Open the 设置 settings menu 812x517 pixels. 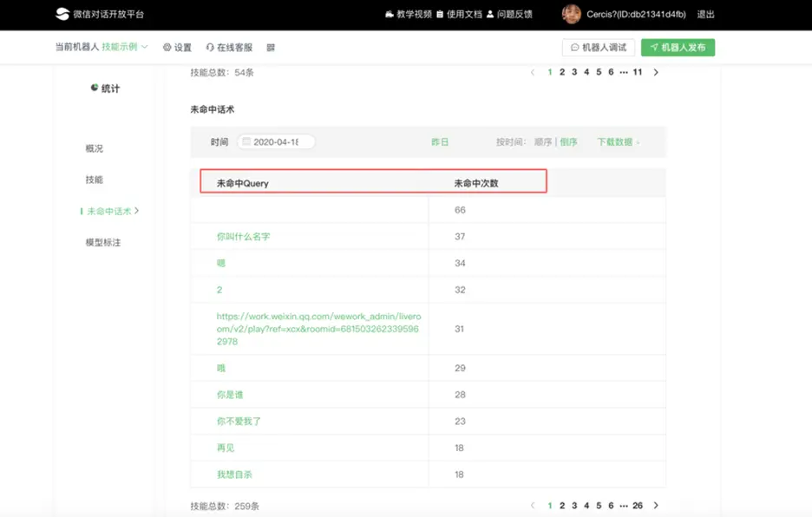[177, 47]
